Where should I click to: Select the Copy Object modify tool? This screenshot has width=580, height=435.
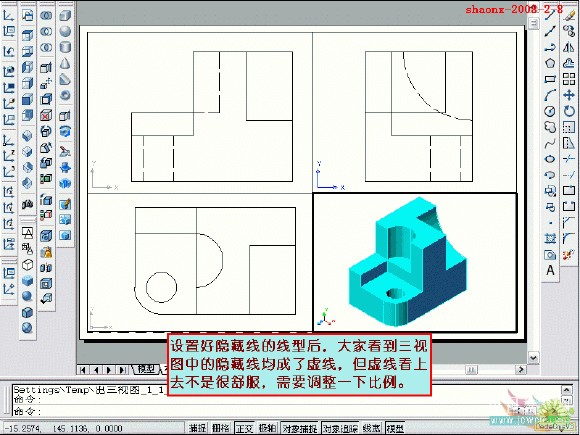click(569, 31)
